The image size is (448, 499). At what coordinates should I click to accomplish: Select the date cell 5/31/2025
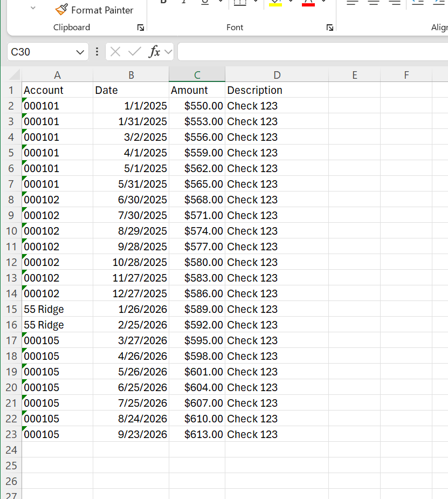[131, 184]
